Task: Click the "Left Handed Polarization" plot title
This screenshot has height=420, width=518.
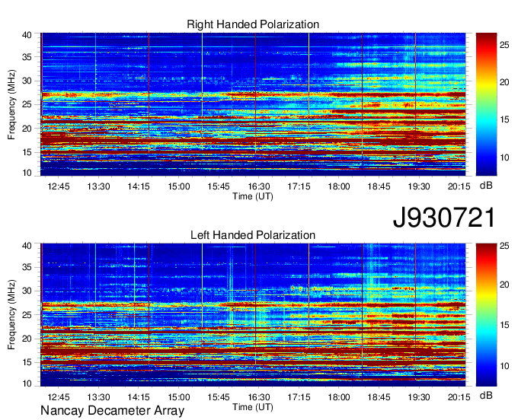Action: (253, 235)
